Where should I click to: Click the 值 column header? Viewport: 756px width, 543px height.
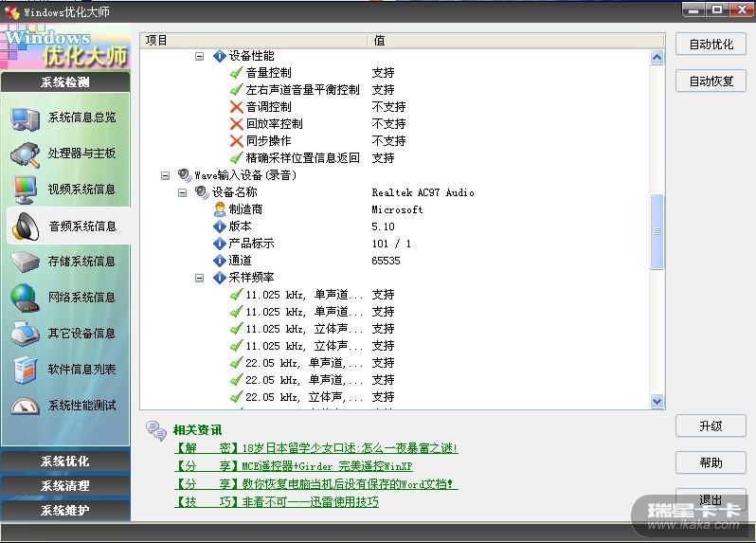[x=516, y=41]
